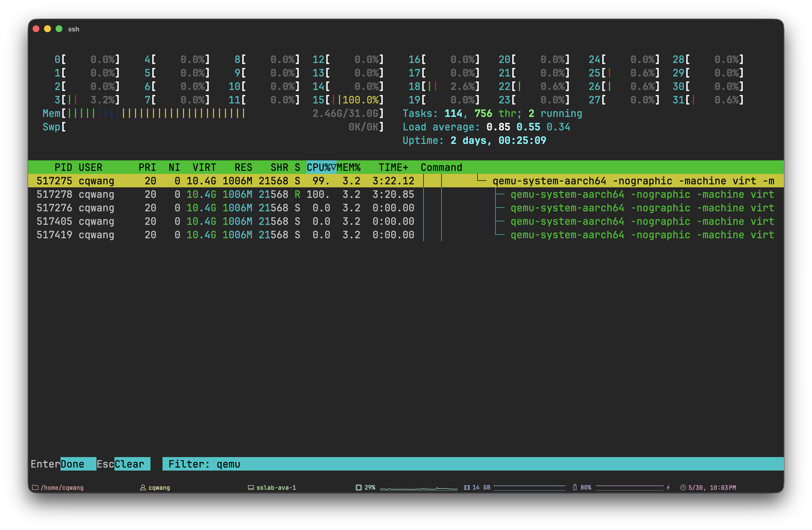The image size is (812, 530).
Task: Click the user icon beside cqwang
Action: point(143,487)
